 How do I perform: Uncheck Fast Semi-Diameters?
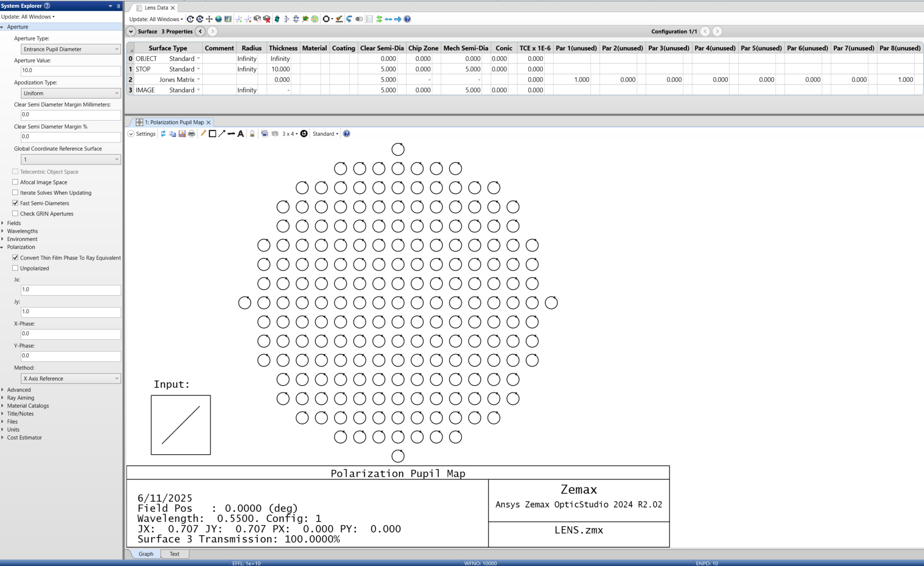15,203
